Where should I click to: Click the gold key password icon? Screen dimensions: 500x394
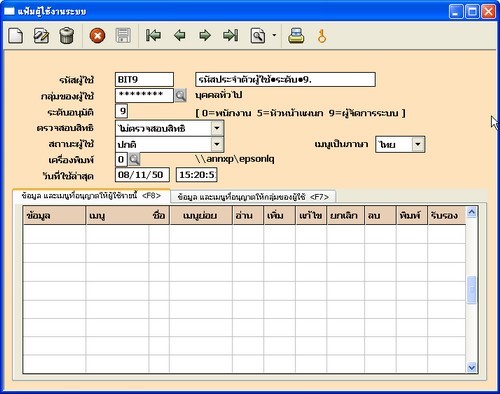(x=322, y=36)
